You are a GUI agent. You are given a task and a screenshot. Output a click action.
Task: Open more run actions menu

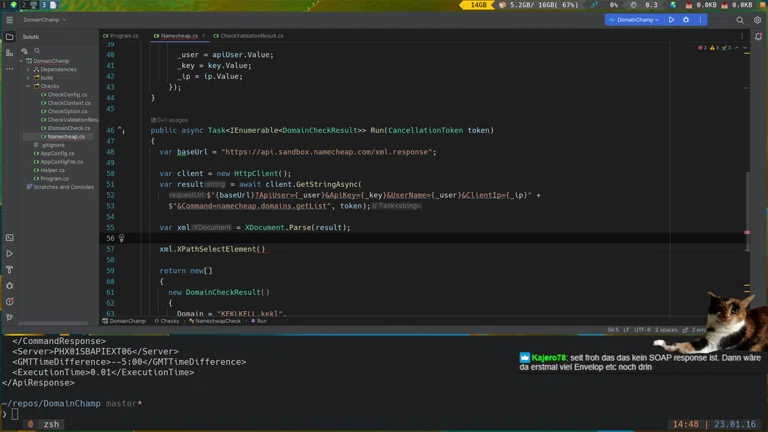click(700, 20)
